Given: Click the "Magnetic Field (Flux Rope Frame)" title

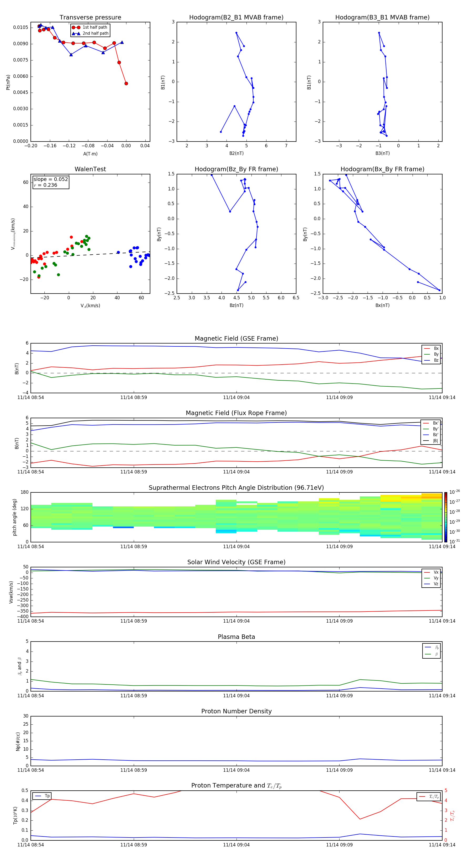Looking at the screenshot, I should (236, 413).
